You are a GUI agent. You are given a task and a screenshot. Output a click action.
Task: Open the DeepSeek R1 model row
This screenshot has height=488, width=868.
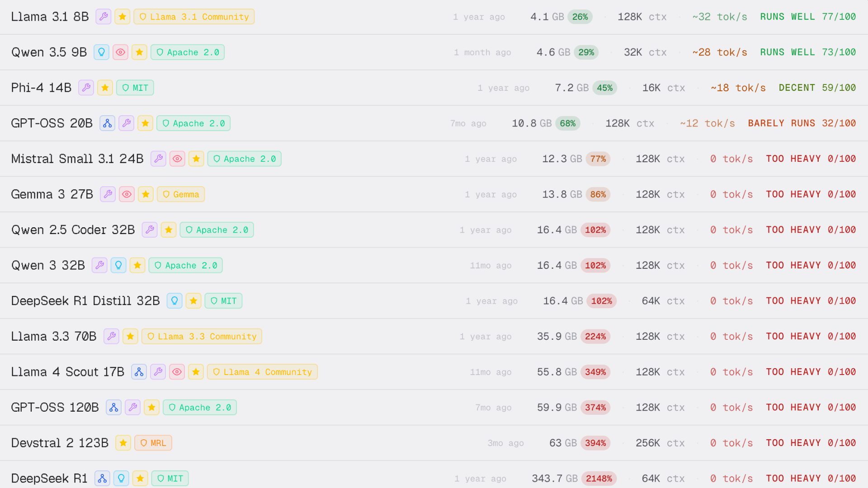(x=49, y=479)
